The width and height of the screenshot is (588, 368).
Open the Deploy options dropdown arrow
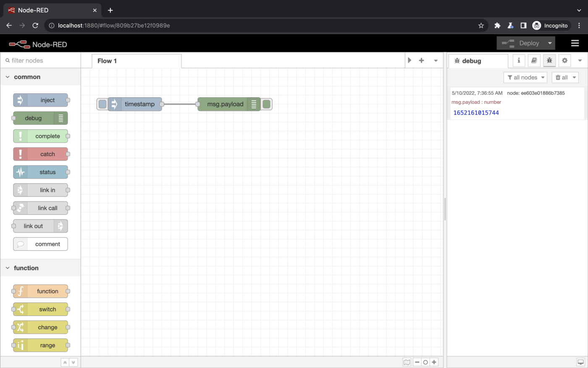click(x=550, y=43)
